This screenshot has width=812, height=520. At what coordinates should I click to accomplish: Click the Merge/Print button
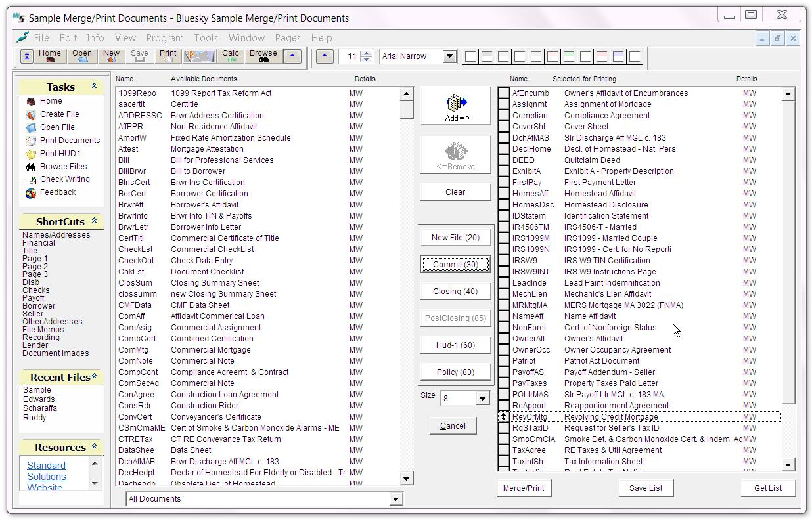pos(524,488)
